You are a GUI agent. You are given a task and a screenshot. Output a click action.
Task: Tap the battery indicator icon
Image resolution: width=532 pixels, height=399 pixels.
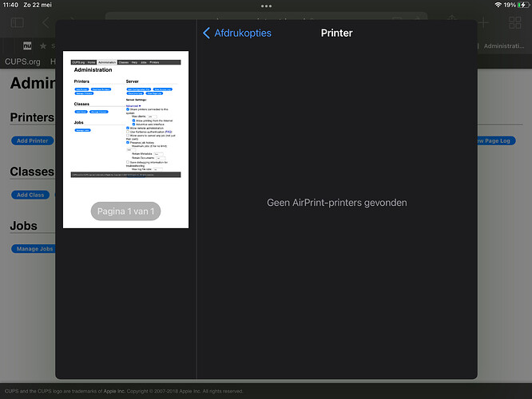click(x=523, y=5)
